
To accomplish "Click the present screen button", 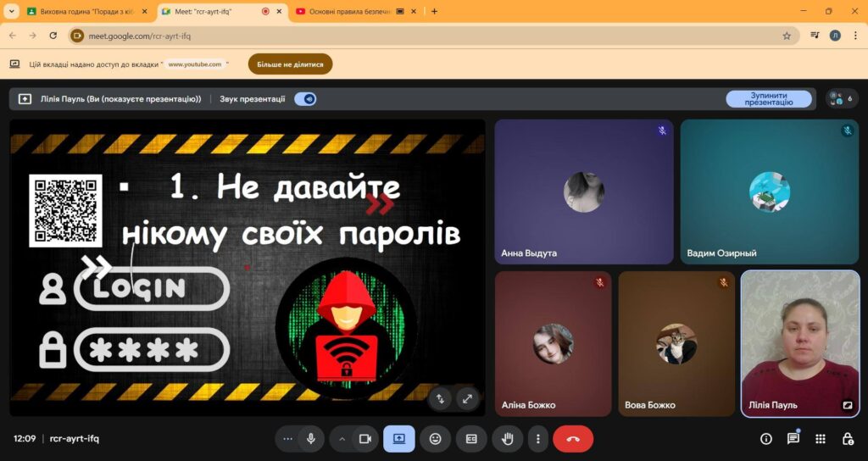I will [x=399, y=439].
